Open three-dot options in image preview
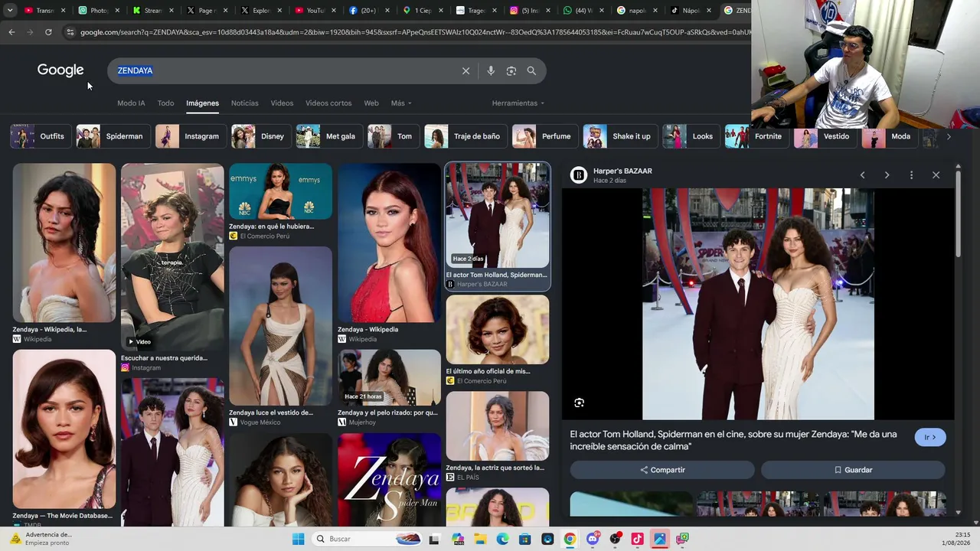 pos(911,175)
